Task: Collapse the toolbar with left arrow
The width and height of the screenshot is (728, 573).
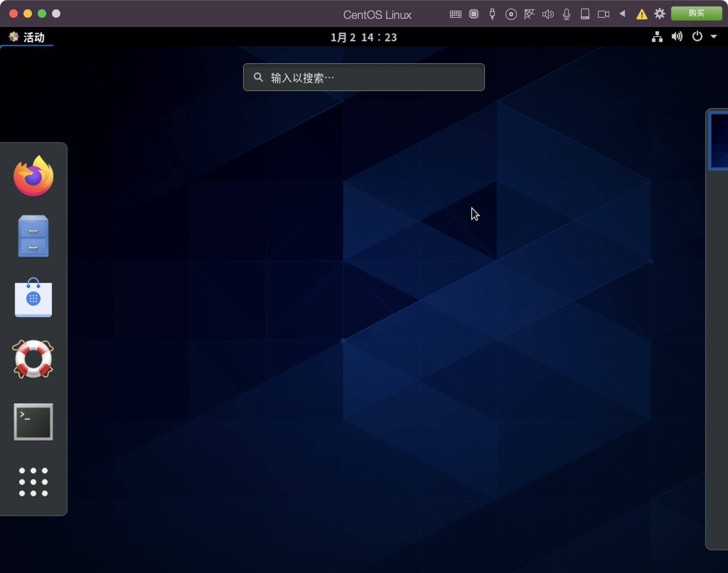Action: coord(622,14)
